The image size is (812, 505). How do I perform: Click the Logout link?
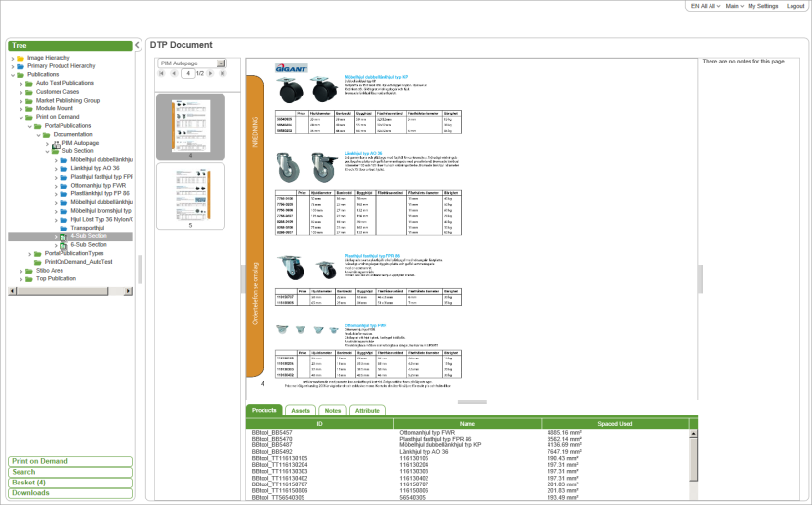(795, 6)
